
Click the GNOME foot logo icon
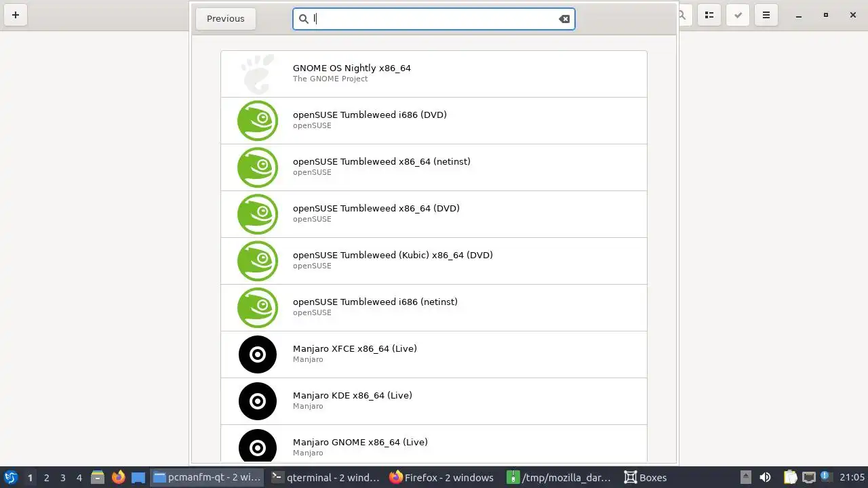(x=258, y=74)
